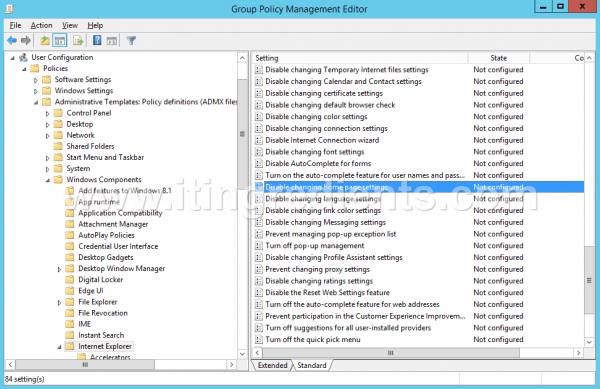Expand the Windows Settings node
Image resolution: width=600 pixels, height=389 pixels.
pos(36,91)
